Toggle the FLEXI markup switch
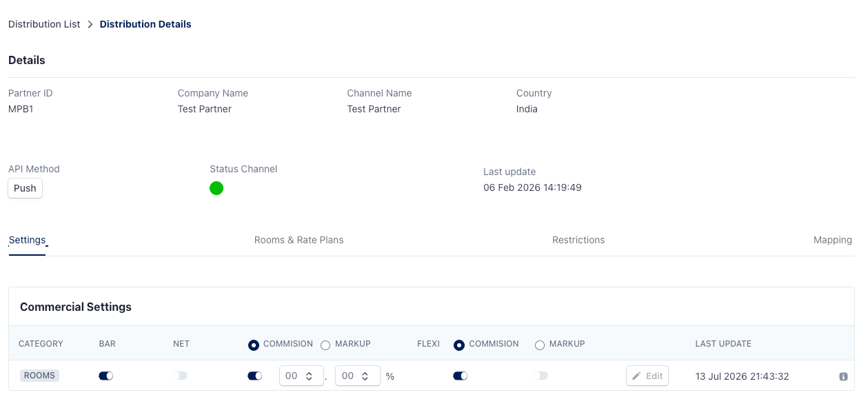 [541, 376]
